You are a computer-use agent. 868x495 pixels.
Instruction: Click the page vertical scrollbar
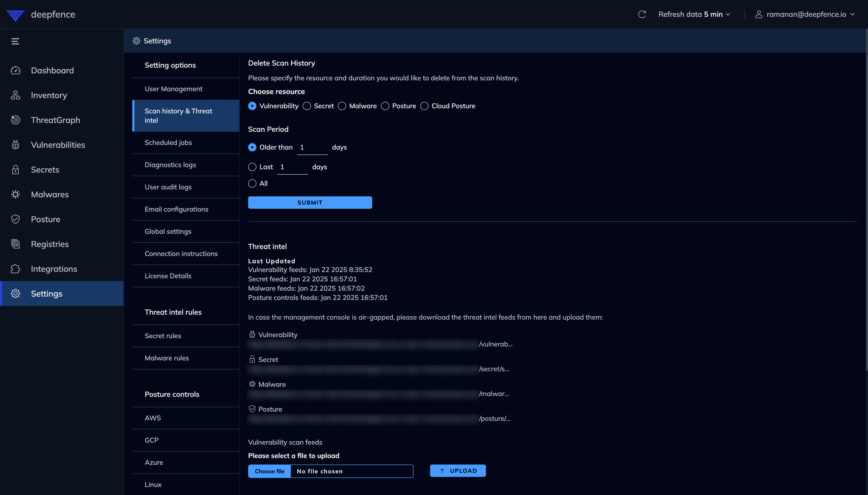[866, 200]
